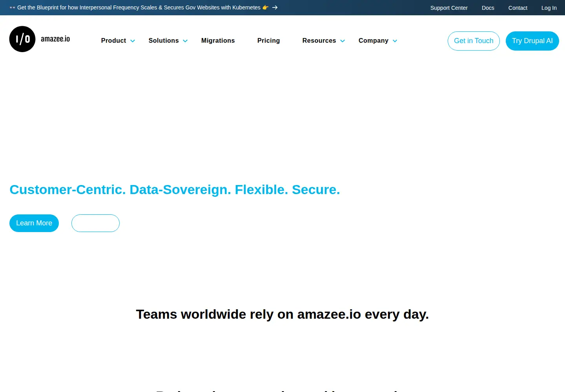565x392 pixels.
Task: Open the Company menu label
Action: 374,40
